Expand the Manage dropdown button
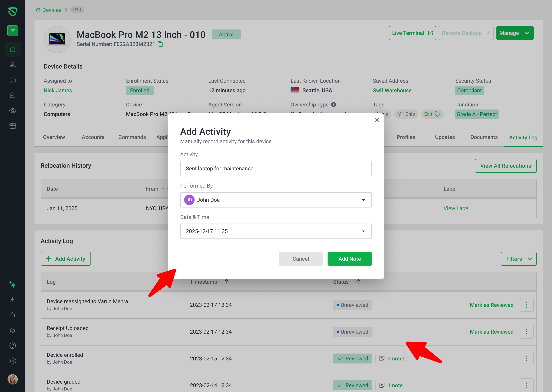This screenshot has height=392, width=552. (x=515, y=33)
